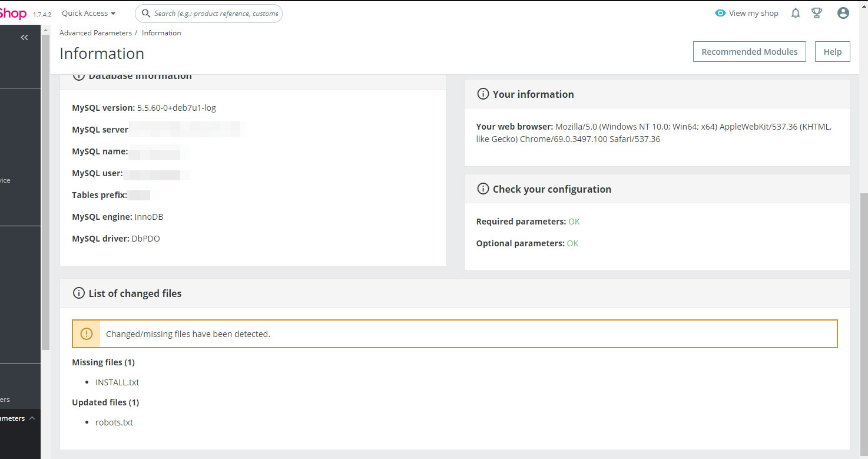Click the info icon beside List of changed files
Image resolution: width=868 pixels, height=459 pixels.
tap(78, 293)
